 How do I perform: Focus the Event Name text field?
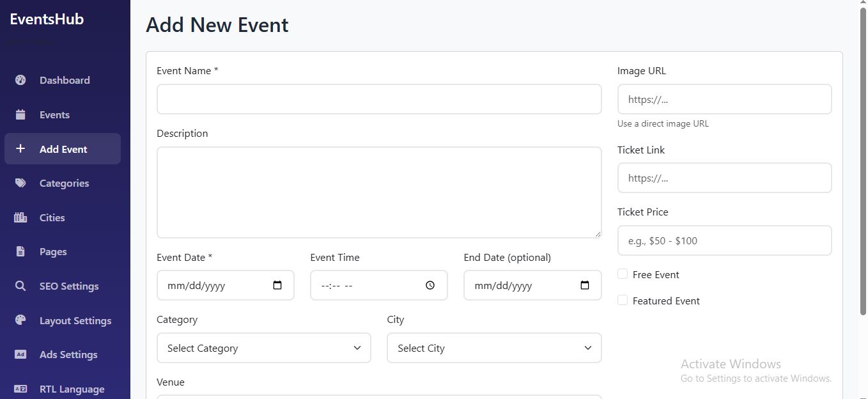coord(378,99)
